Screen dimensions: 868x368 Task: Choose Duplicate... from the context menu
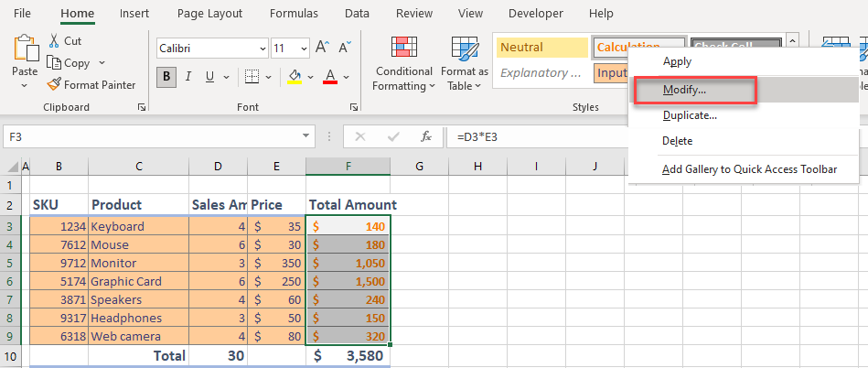[690, 115]
